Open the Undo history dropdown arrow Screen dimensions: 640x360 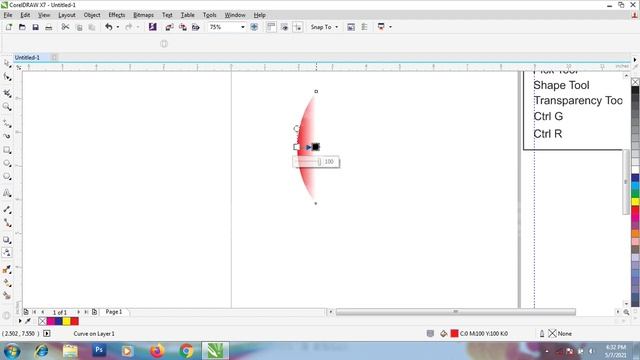tap(118, 27)
